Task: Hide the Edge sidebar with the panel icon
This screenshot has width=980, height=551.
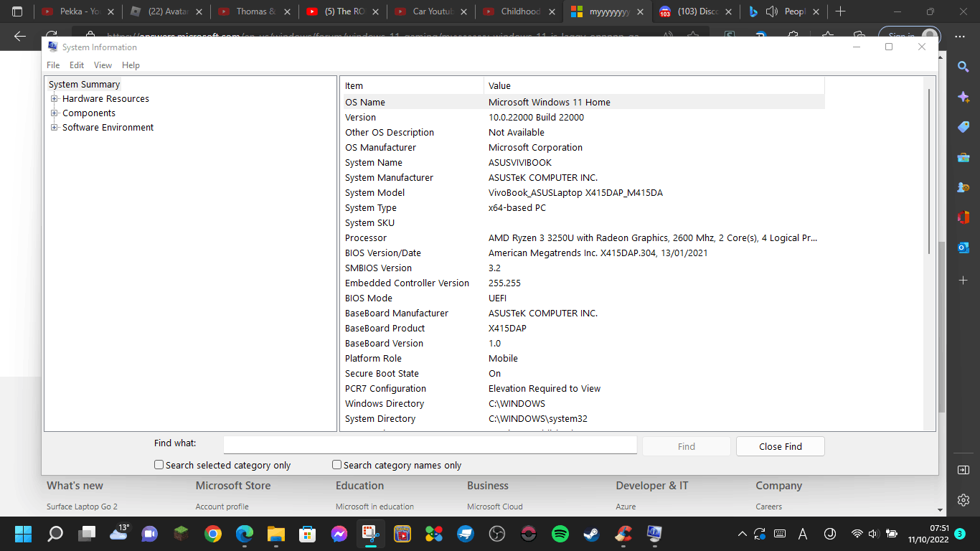Action: click(963, 470)
